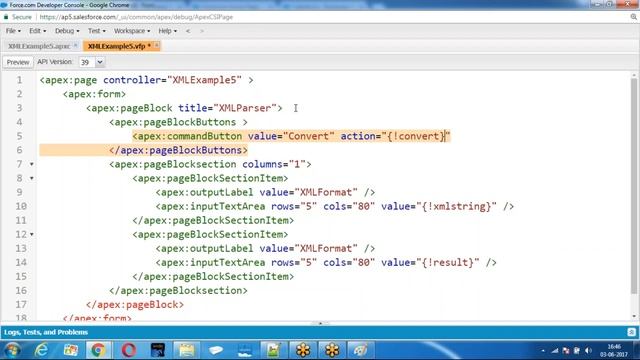Place cursor on line 1 apex:page
Screen dimensions: 640x360
pos(69,80)
